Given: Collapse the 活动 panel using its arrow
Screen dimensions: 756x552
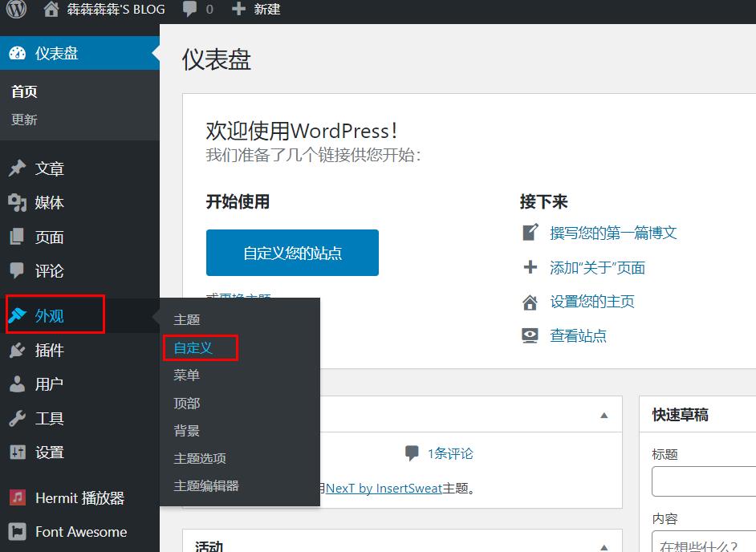Looking at the screenshot, I should [x=604, y=546].
